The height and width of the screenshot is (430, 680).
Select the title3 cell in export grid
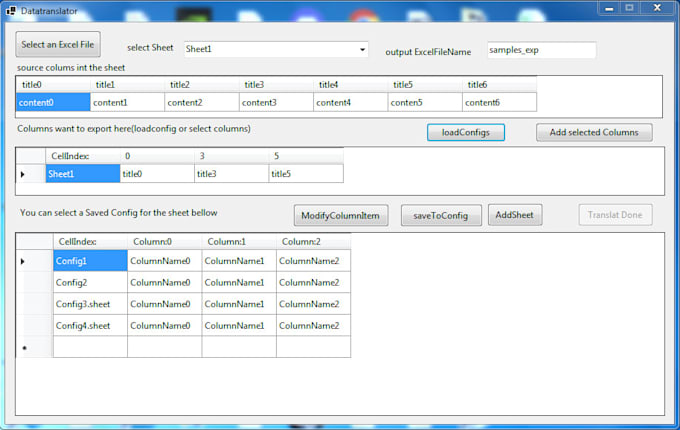tap(232, 174)
